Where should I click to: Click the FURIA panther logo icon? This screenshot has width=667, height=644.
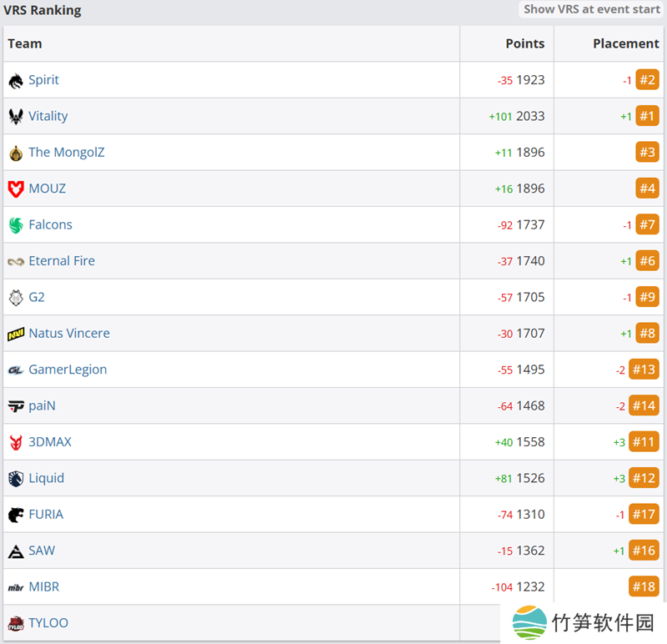pyautogui.click(x=16, y=515)
